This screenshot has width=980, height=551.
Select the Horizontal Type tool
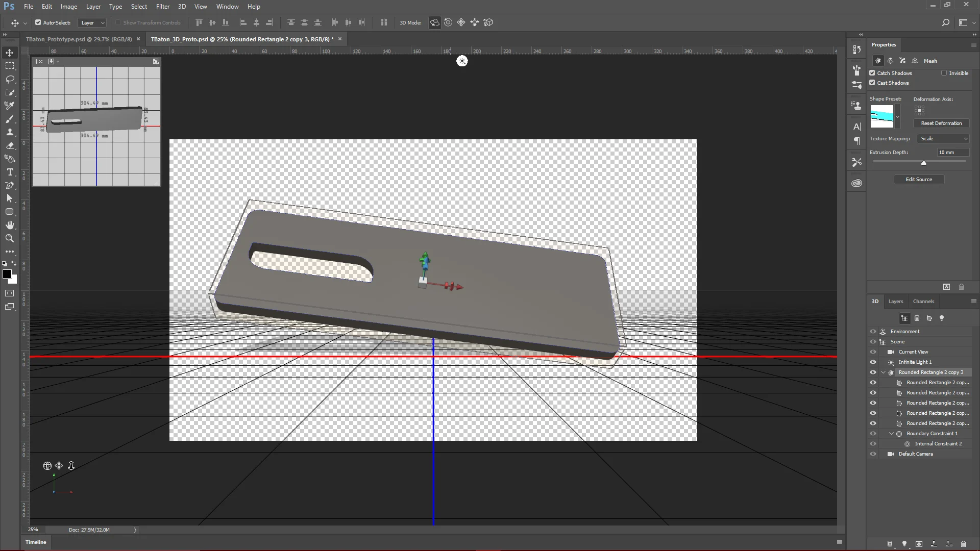[10, 172]
